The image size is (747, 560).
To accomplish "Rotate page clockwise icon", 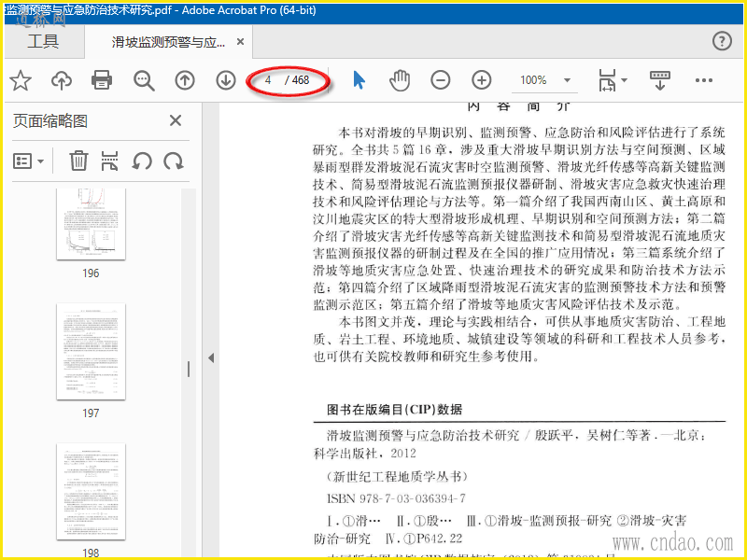I will coord(174,161).
